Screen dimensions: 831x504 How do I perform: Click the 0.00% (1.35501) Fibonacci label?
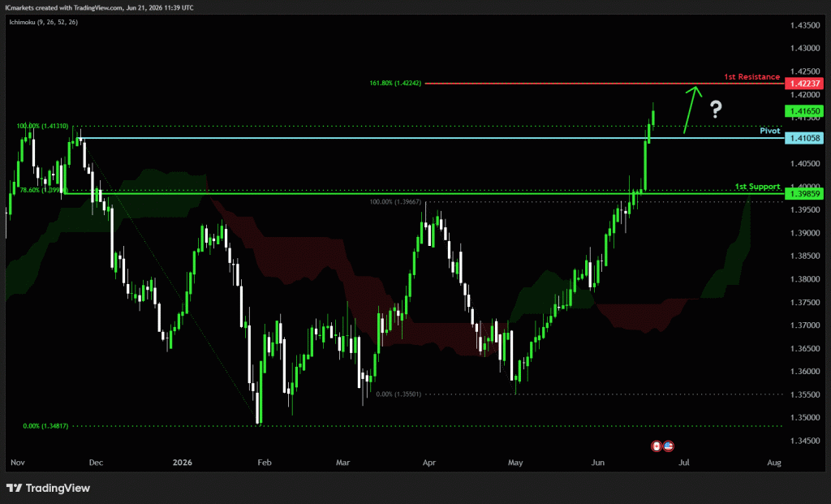point(398,394)
